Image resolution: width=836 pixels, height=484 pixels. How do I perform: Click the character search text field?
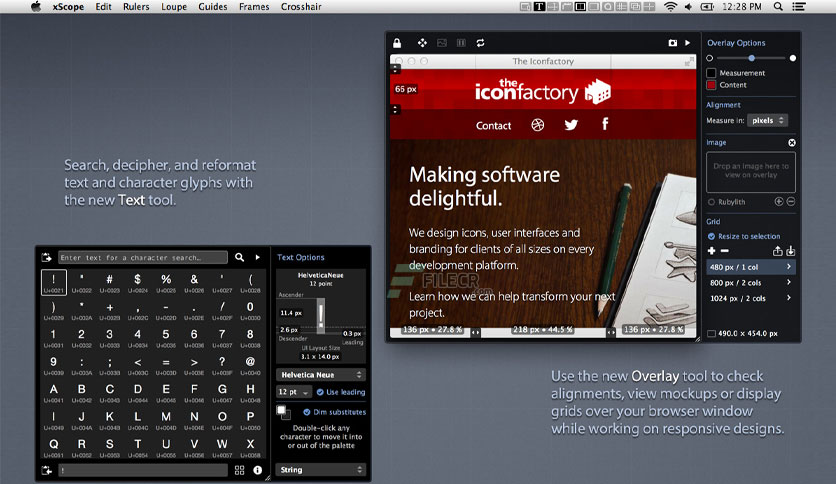click(142, 257)
